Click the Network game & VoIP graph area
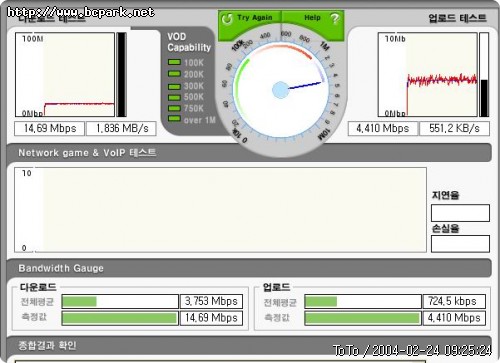 220,210
